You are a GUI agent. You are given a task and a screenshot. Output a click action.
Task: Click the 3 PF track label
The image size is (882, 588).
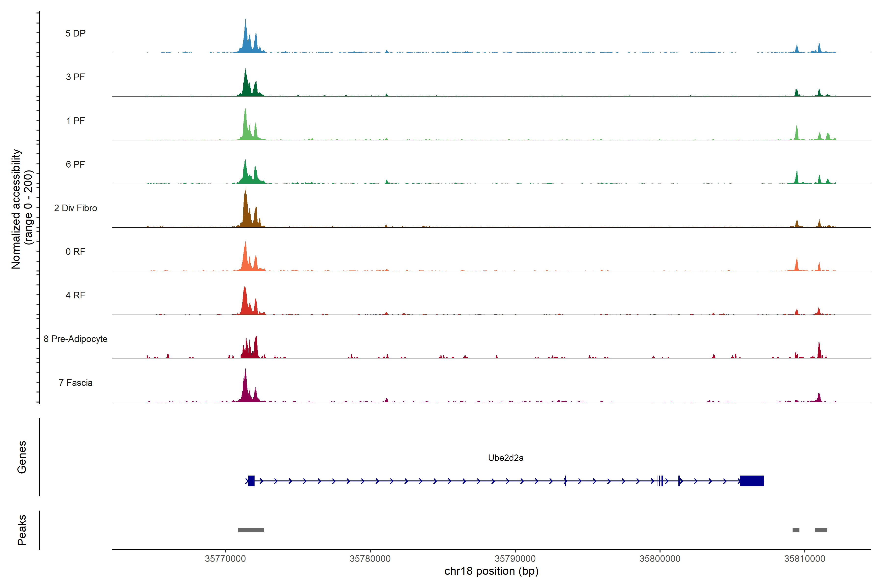(75, 77)
